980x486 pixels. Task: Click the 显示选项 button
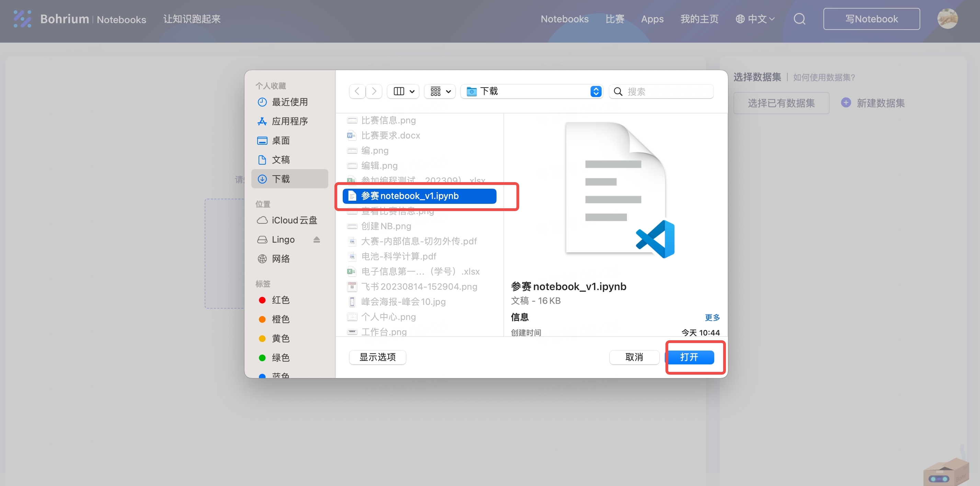[x=377, y=357]
